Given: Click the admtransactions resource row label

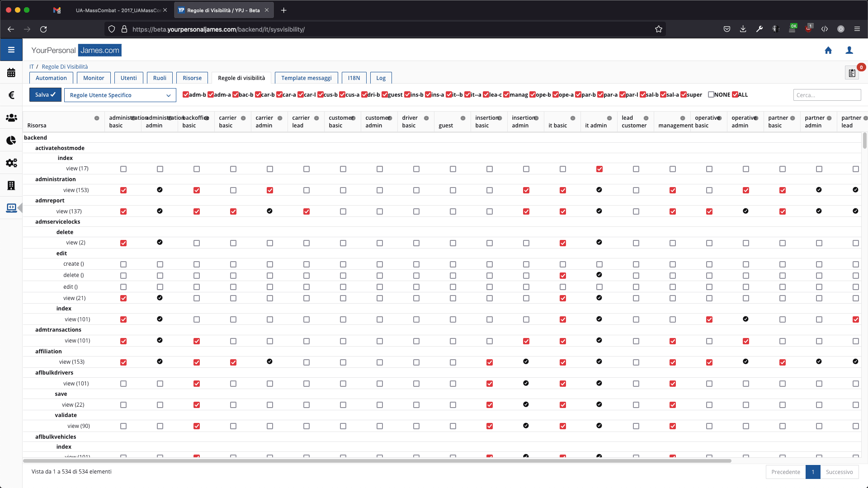Looking at the screenshot, I should point(58,330).
